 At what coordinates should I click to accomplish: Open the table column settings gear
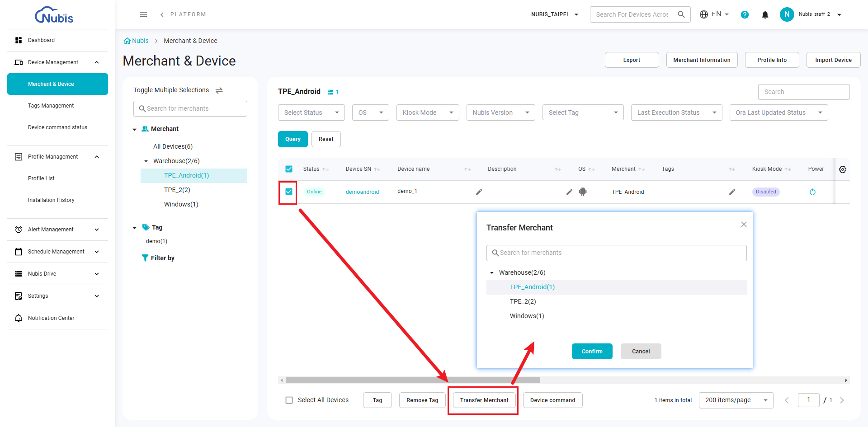click(x=843, y=169)
